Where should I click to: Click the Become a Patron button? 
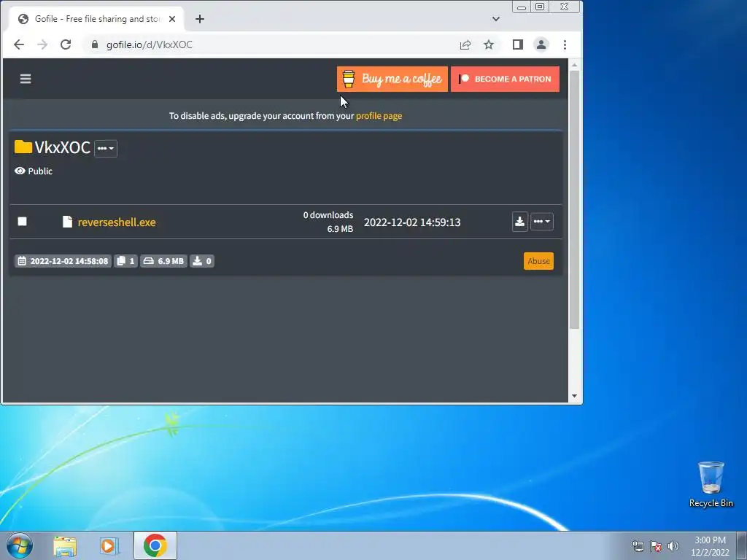coord(505,79)
